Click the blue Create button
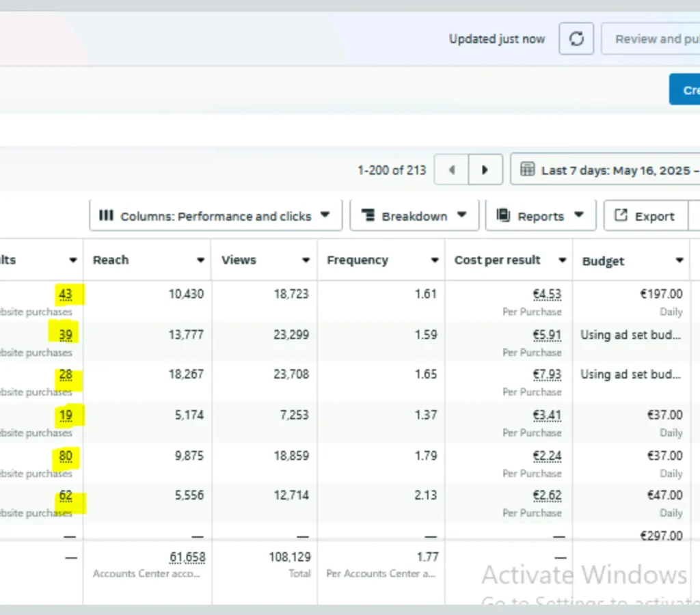 [x=686, y=90]
